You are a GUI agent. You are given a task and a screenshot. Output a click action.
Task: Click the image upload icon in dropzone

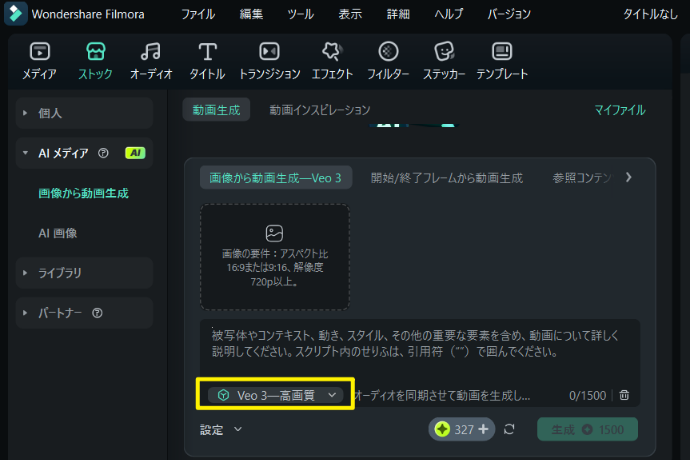pyautogui.click(x=274, y=233)
